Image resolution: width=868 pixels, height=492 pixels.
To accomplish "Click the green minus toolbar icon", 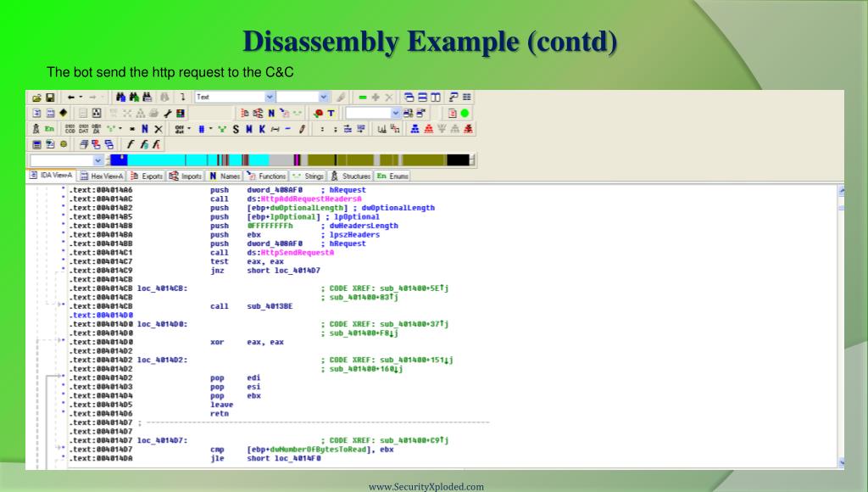I will pyautogui.click(x=363, y=98).
